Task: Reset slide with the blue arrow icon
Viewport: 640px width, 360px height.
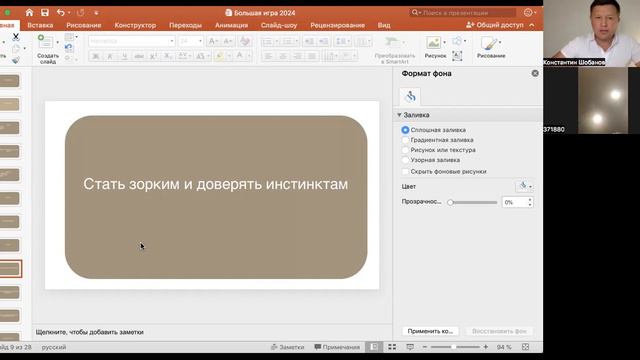Action: click(69, 48)
